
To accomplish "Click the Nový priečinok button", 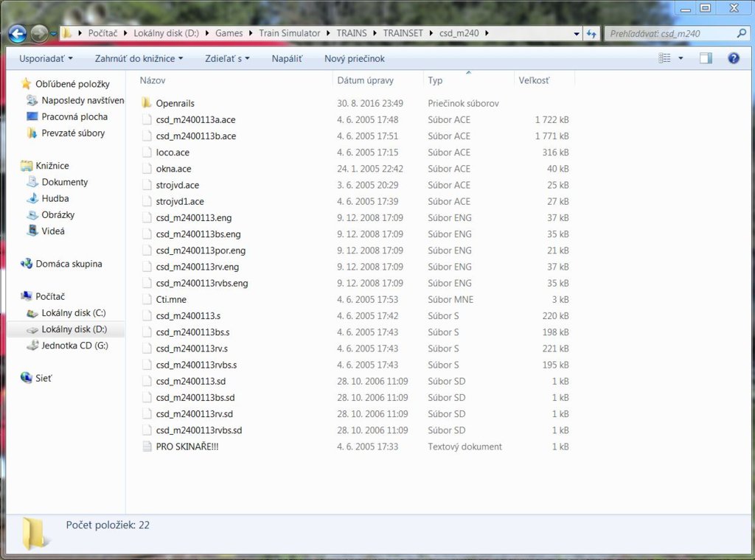I will click(354, 58).
